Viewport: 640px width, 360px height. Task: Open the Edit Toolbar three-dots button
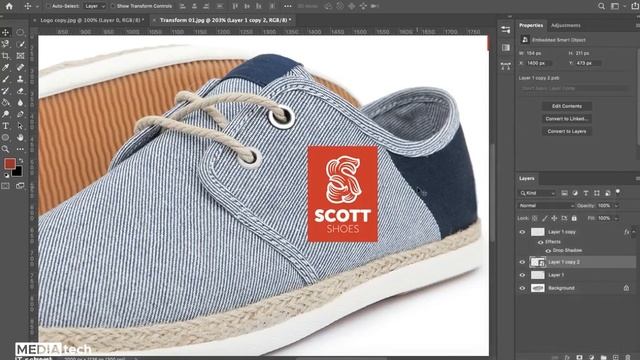(20, 149)
